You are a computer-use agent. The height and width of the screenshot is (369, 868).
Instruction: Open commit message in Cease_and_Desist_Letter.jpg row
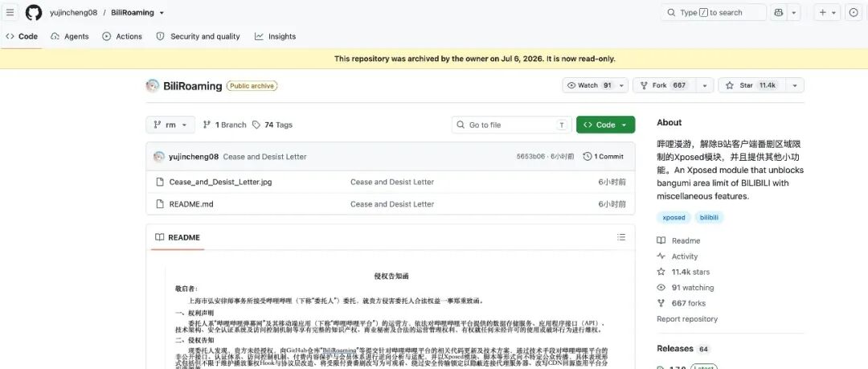click(x=392, y=182)
